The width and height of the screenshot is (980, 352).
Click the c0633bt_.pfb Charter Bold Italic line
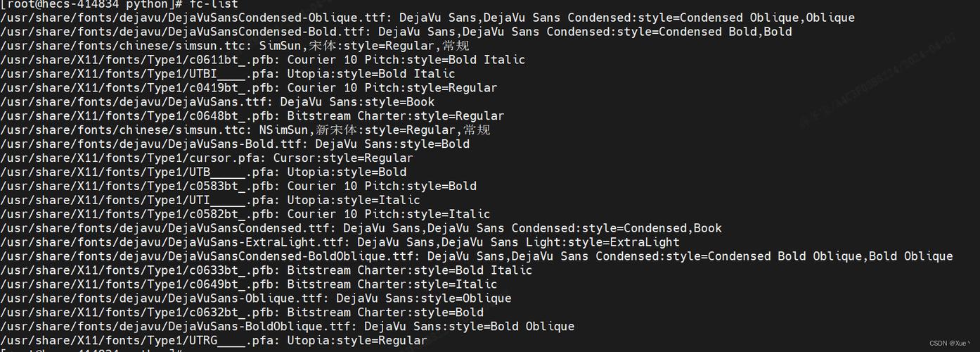(266, 271)
